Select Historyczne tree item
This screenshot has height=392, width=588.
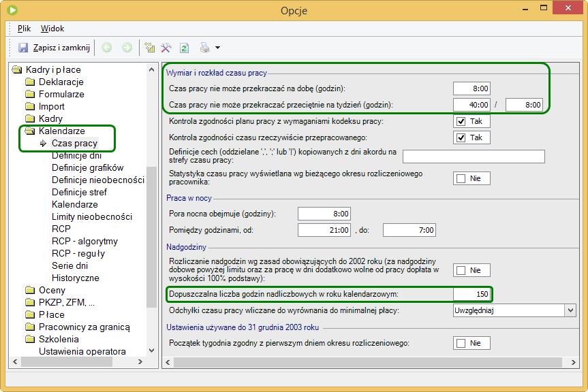[76, 278]
